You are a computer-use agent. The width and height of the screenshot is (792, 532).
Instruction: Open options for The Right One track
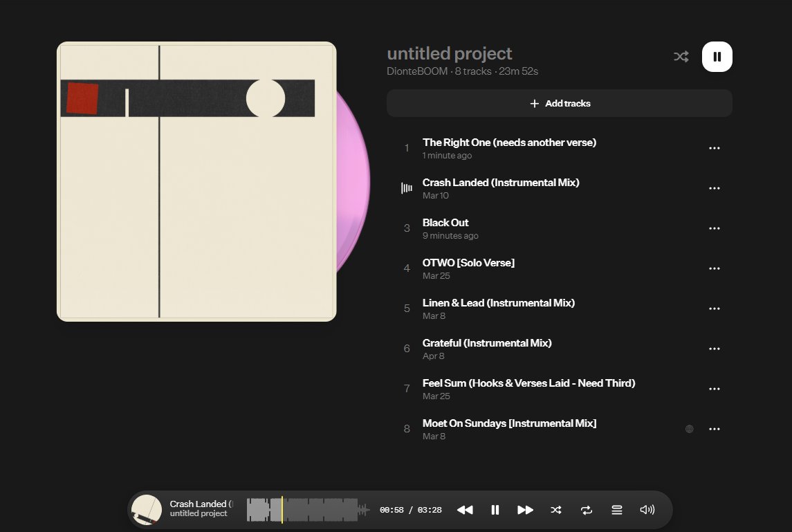click(x=715, y=148)
